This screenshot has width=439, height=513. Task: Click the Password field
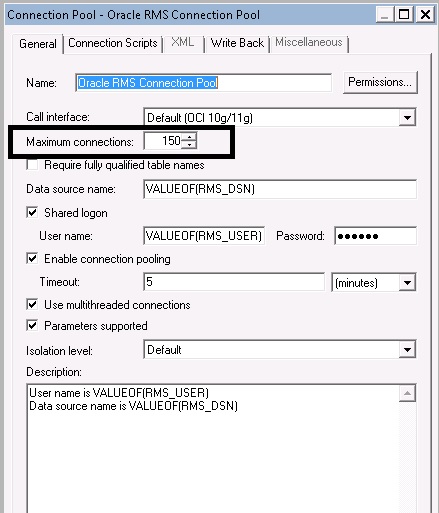pyautogui.click(x=376, y=236)
